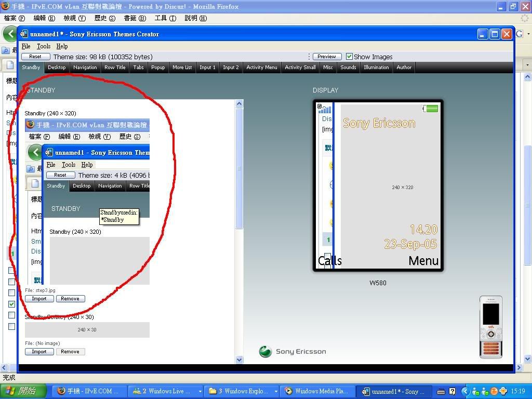Click Import under step3.jpg file
This screenshot has height=399, width=532.
39,299
